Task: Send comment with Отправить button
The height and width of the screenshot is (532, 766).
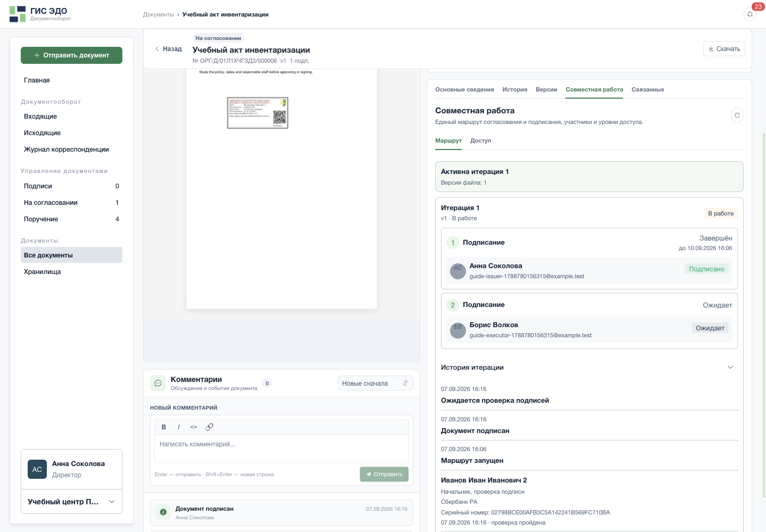Action: coord(384,474)
